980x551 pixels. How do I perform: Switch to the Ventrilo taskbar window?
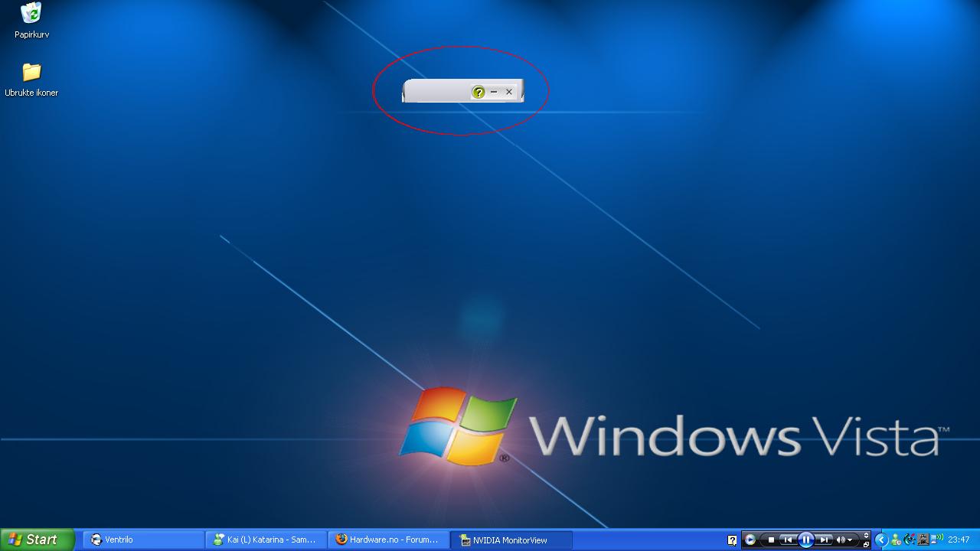pos(143,540)
